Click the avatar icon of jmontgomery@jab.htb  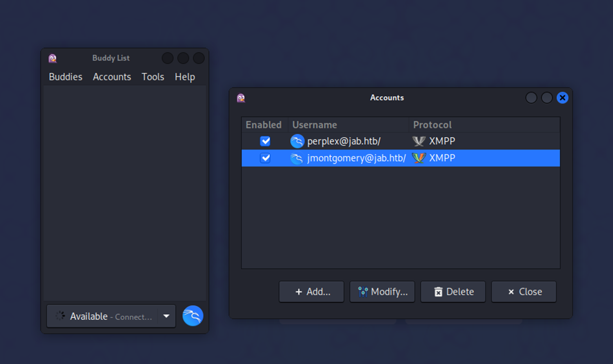point(297,158)
